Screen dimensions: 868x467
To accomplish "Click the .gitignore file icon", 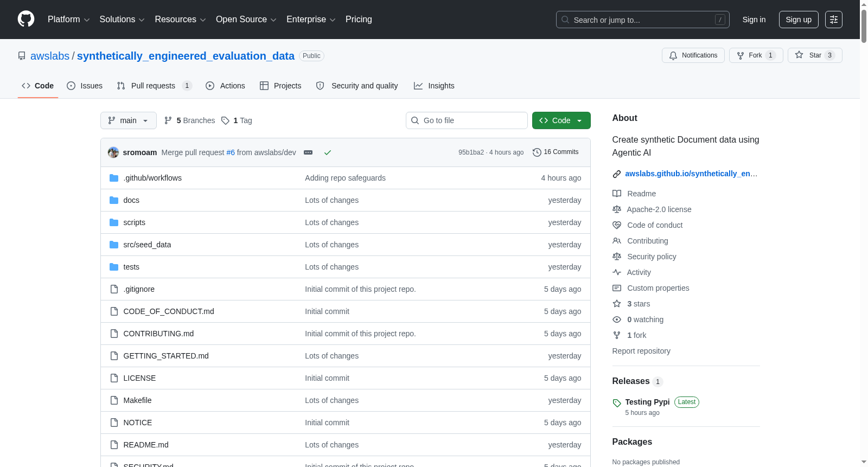I will tap(114, 289).
